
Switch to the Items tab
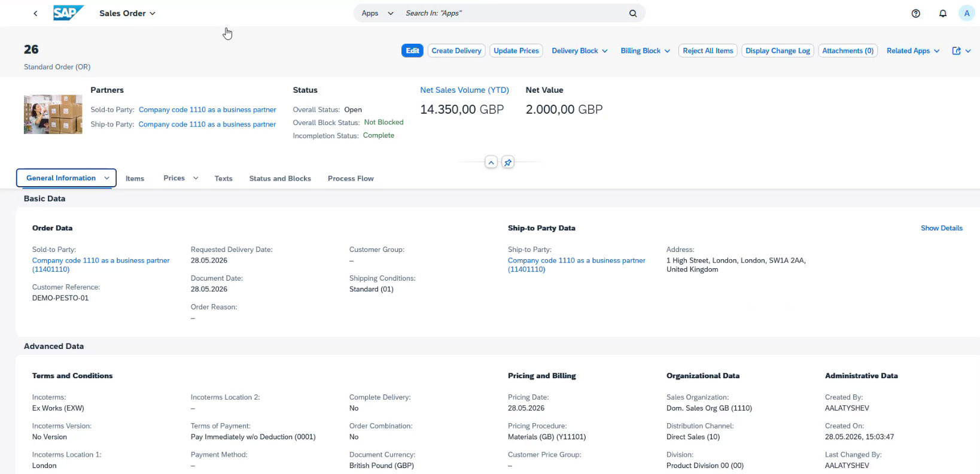(x=135, y=178)
